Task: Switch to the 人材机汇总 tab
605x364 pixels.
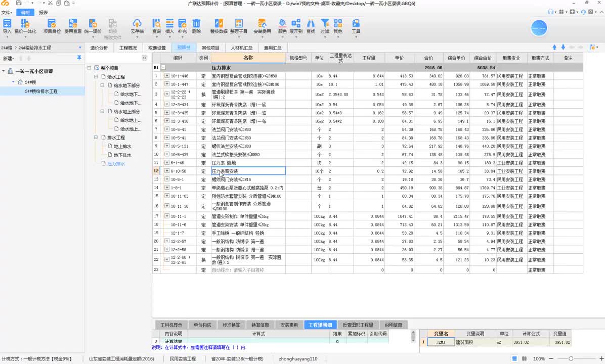Action: pos(241,48)
